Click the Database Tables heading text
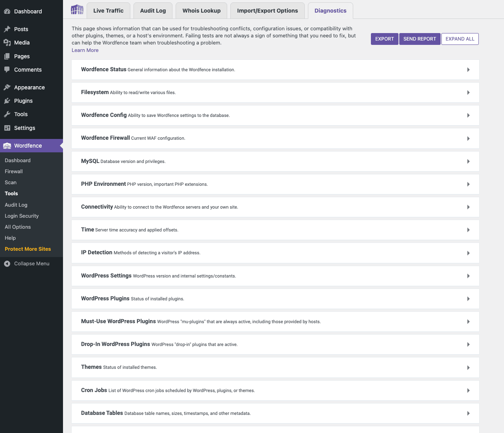Screen dimensions: 504x433 point(102,413)
